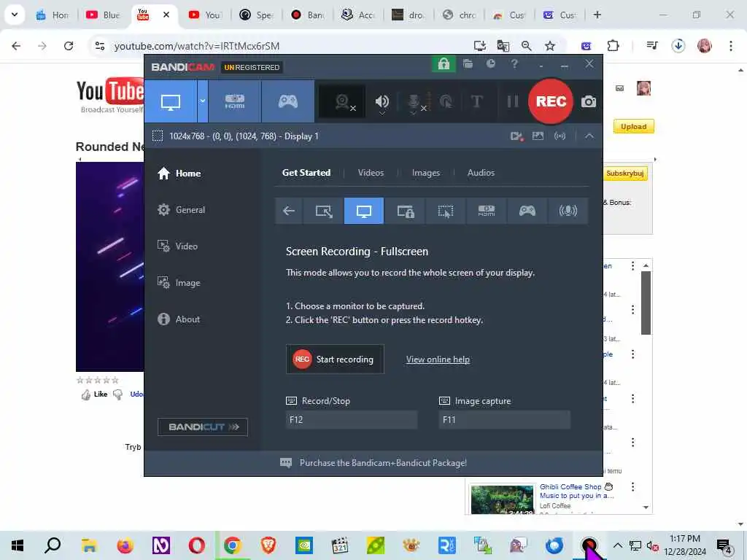Open General settings section

(x=181, y=209)
